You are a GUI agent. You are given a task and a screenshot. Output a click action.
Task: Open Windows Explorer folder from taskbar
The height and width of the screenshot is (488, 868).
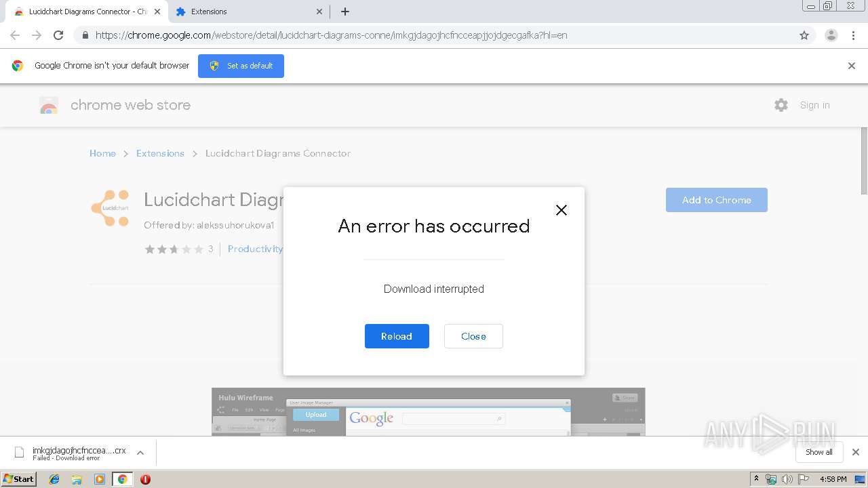[77, 479]
